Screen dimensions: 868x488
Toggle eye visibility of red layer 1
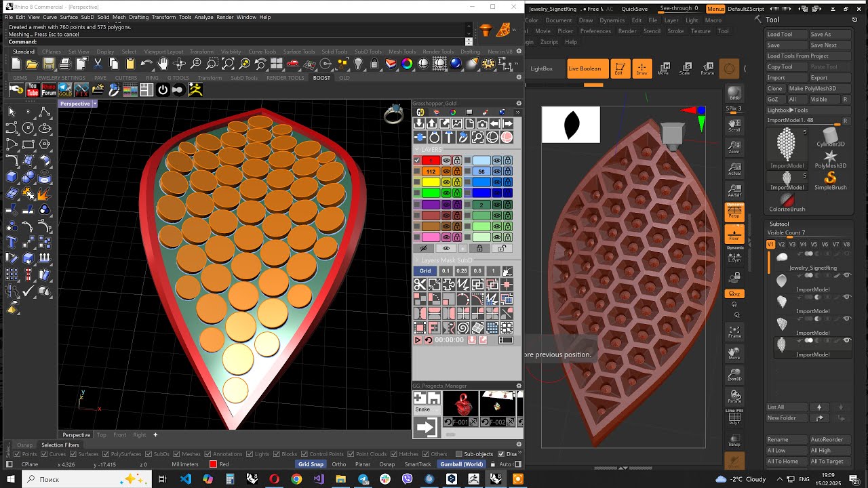[x=446, y=161]
